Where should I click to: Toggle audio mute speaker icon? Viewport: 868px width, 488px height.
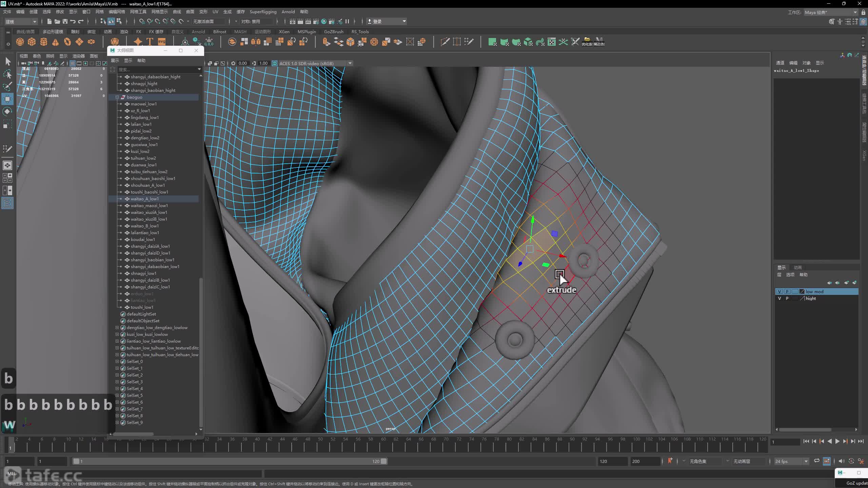pyautogui.click(x=842, y=461)
